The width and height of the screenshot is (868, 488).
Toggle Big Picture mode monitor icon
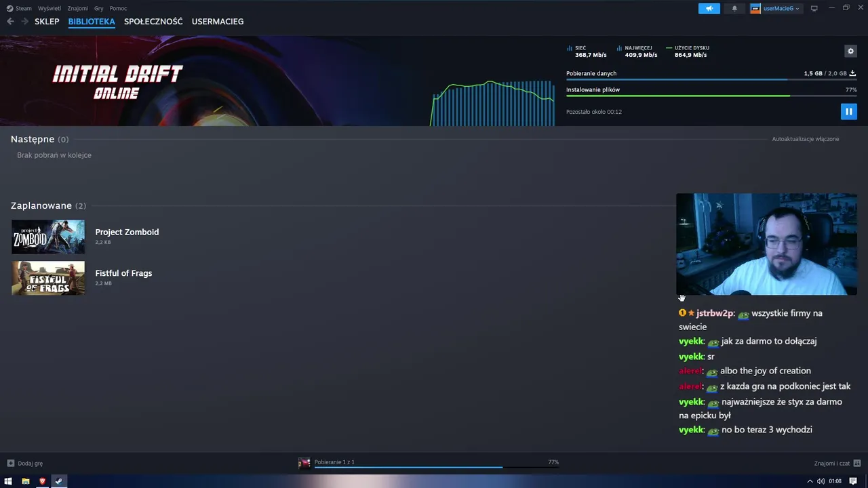pos(814,8)
